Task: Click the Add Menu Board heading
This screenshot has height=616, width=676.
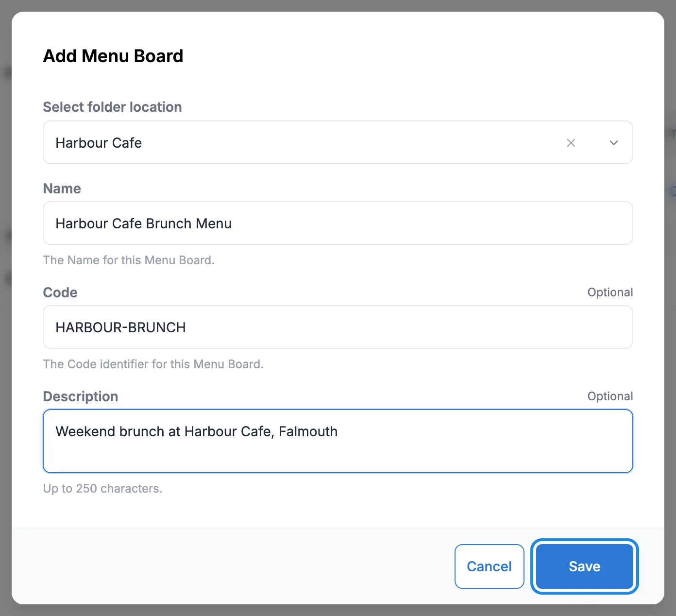Action: (113, 56)
